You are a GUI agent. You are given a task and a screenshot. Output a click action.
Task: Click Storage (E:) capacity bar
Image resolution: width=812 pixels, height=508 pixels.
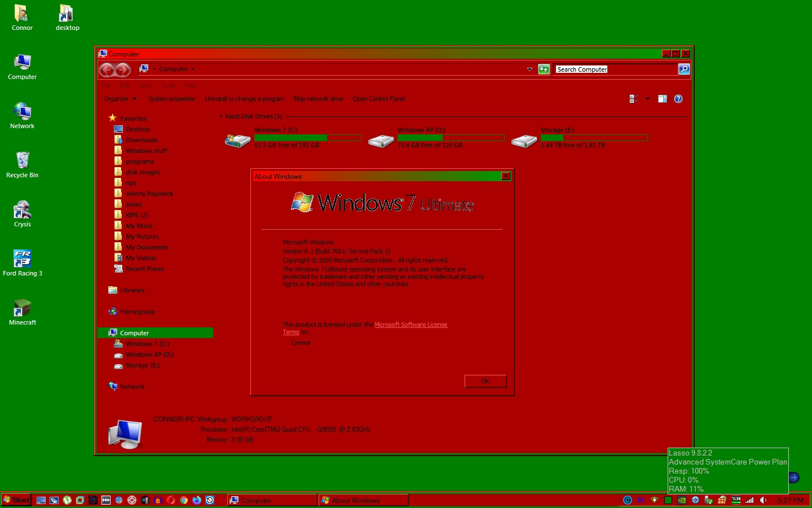(x=594, y=138)
